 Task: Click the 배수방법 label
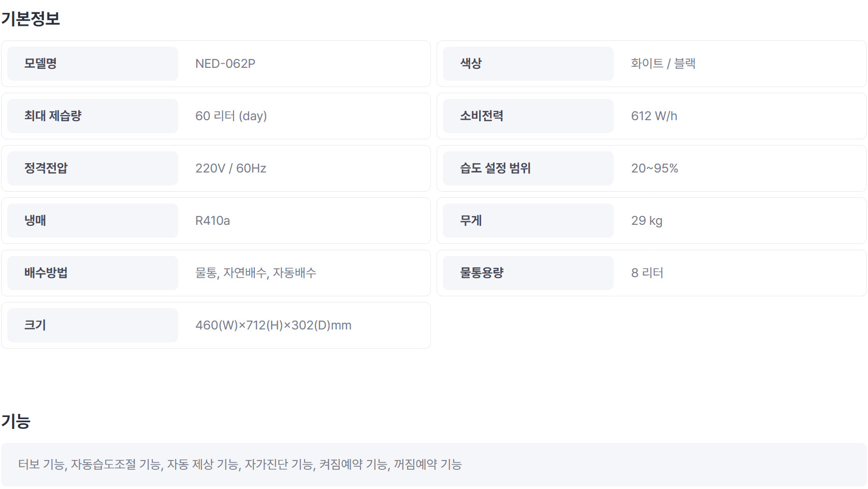coord(46,273)
